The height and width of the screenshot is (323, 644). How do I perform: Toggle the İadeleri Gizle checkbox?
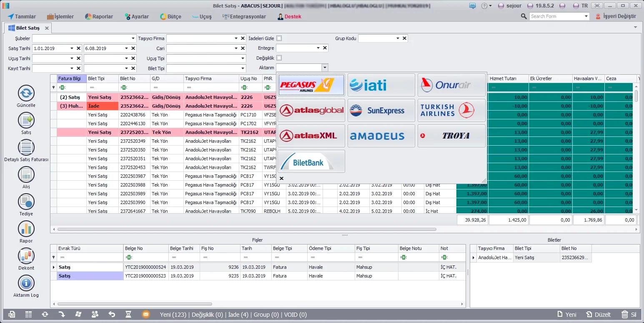(x=279, y=38)
